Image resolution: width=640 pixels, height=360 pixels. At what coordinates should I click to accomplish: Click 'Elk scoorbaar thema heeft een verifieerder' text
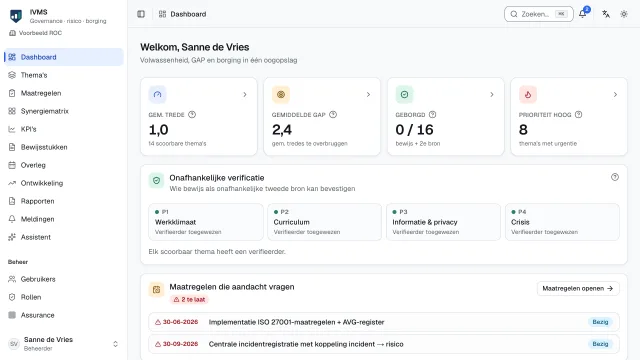pyautogui.click(x=217, y=251)
